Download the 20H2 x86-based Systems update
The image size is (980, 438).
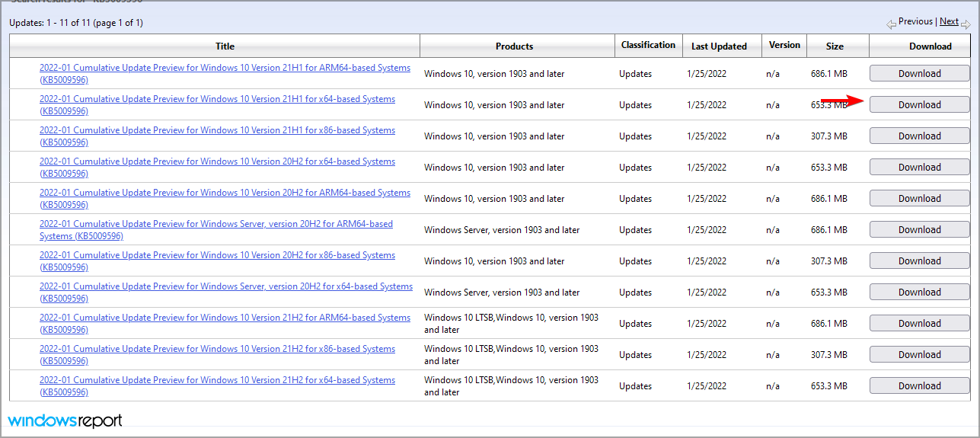point(919,261)
